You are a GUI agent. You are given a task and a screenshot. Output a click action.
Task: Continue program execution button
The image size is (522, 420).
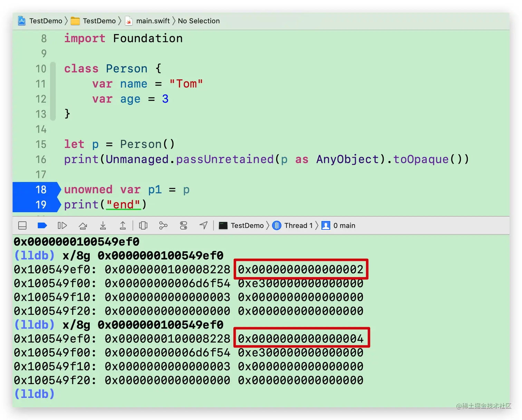click(62, 226)
